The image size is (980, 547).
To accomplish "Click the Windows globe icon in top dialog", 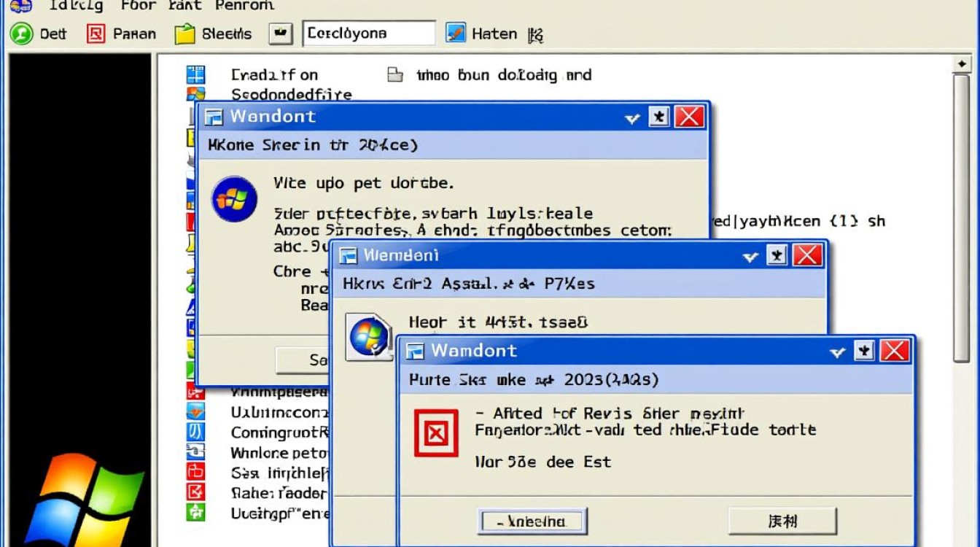I will click(x=234, y=199).
